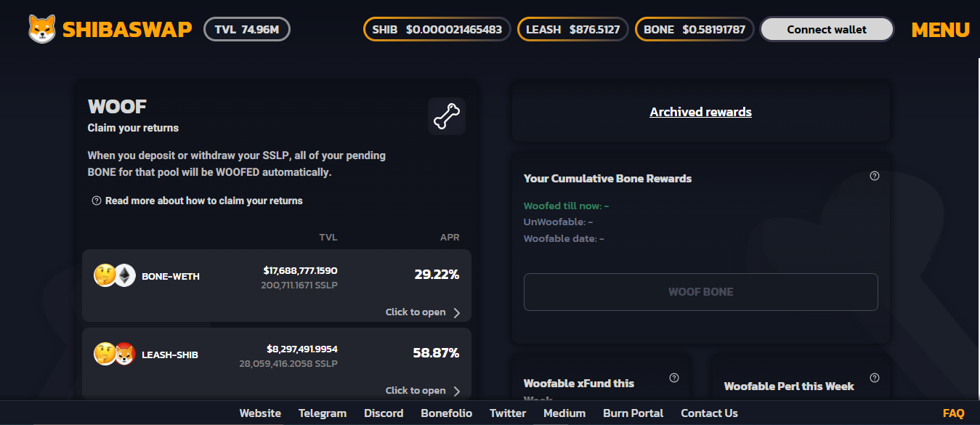Click the Claim your returns subtitle
This screenshot has height=425, width=980.
coord(133,128)
